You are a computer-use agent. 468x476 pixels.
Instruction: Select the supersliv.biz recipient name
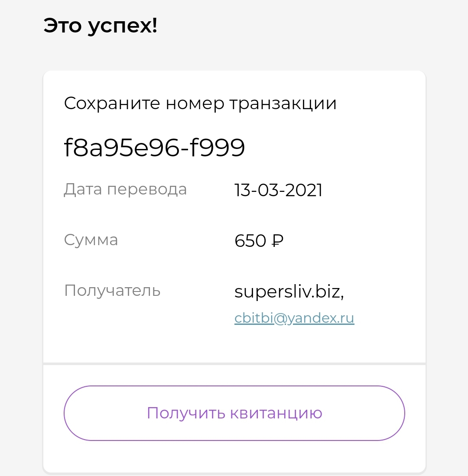pyautogui.click(x=289, y=292)
